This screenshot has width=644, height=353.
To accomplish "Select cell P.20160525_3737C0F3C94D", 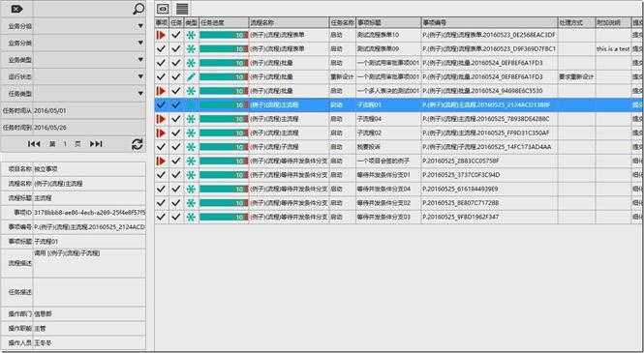I will 490,175.
